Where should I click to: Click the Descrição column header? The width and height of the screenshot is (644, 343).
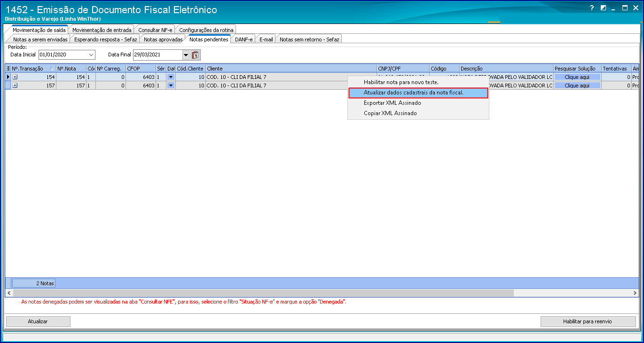(x=506, y=69)
